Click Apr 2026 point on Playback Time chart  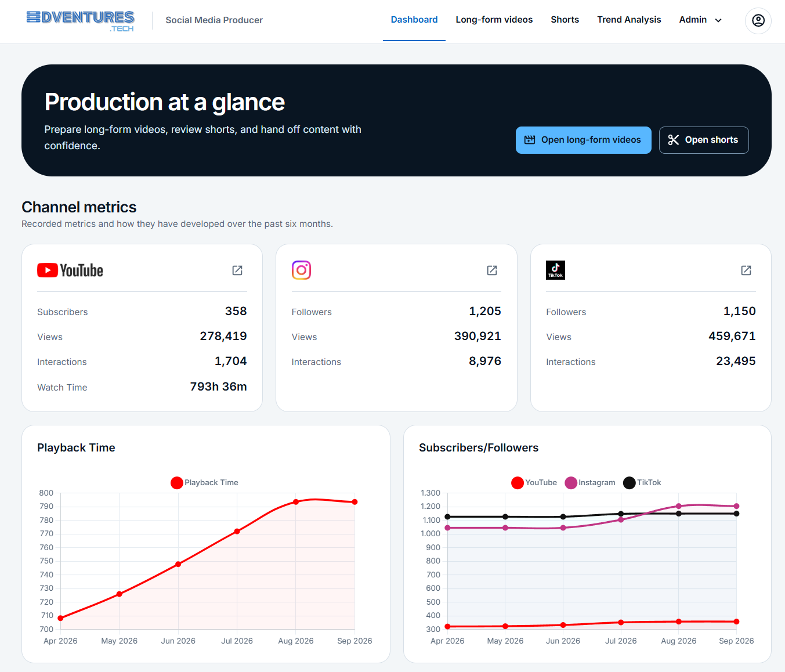pos(60,618)
